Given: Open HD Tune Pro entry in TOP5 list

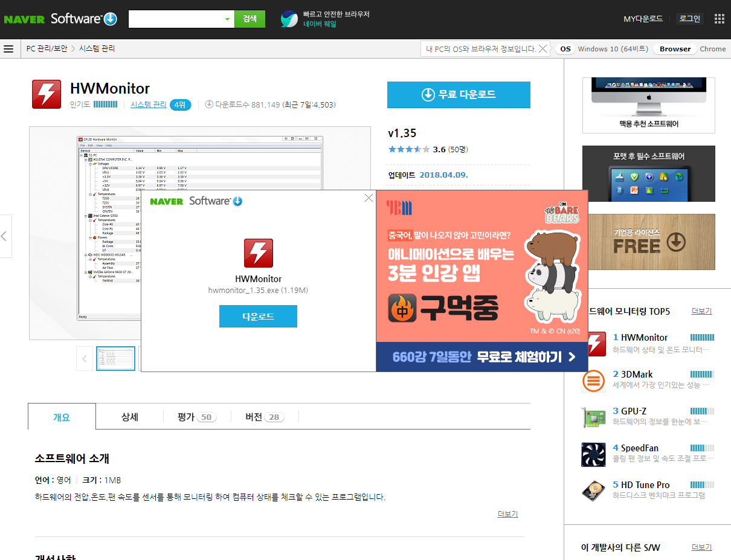Looking at the screenshot, I should click(x=645, y=485).
